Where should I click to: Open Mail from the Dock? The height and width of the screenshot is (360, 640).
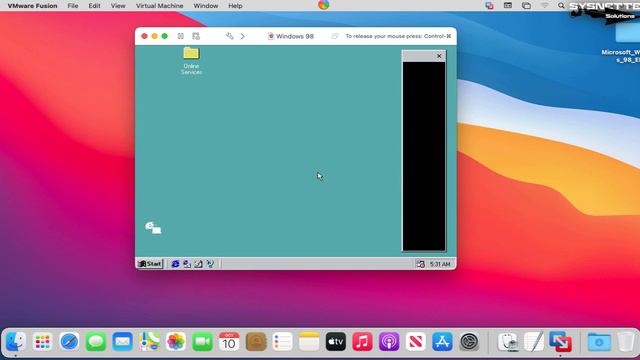point(122,342)
